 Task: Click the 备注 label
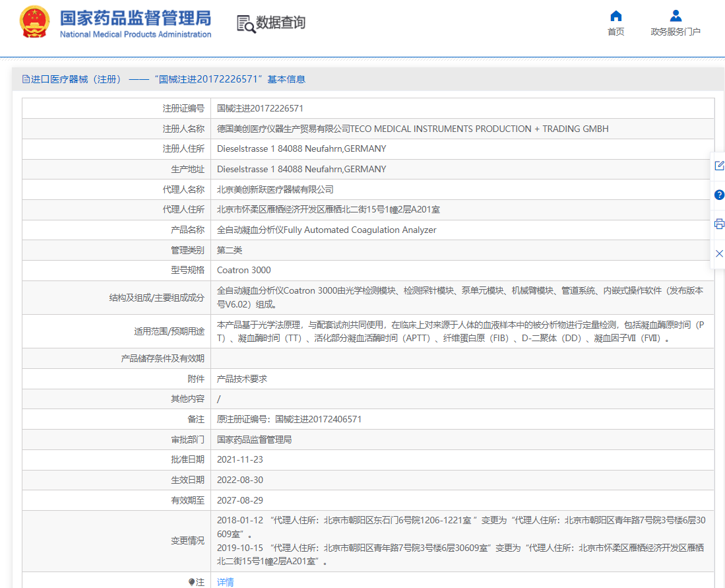pos(196,419)
